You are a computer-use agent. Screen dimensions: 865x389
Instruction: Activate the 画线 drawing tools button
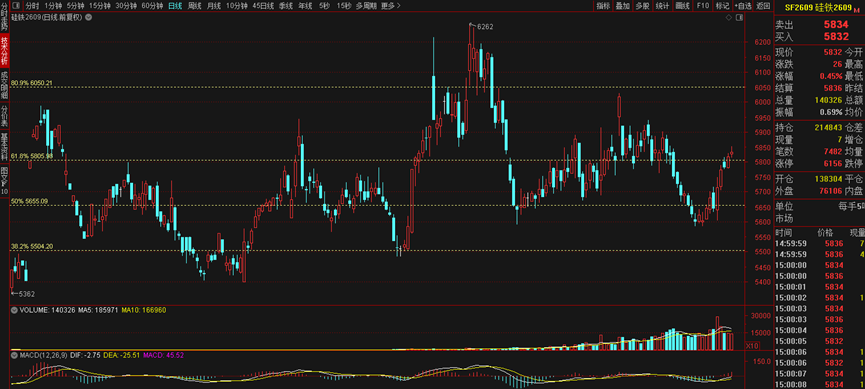682,6
